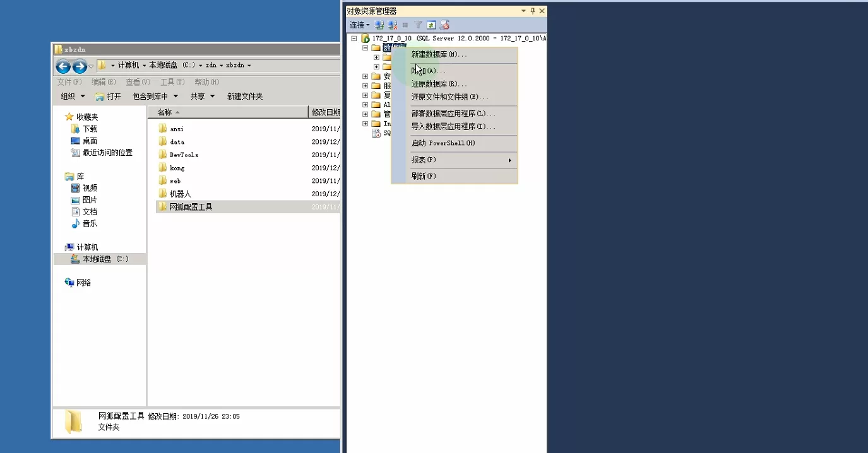Click the filter funnel icon
The image size is (868, 453).
pos(418,25)
